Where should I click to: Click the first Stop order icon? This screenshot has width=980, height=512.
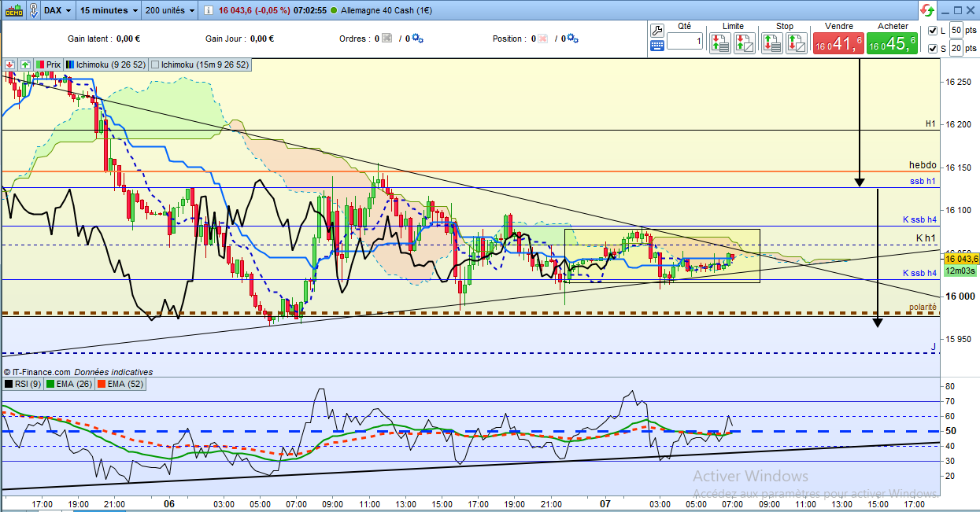(x=772, y=42)
